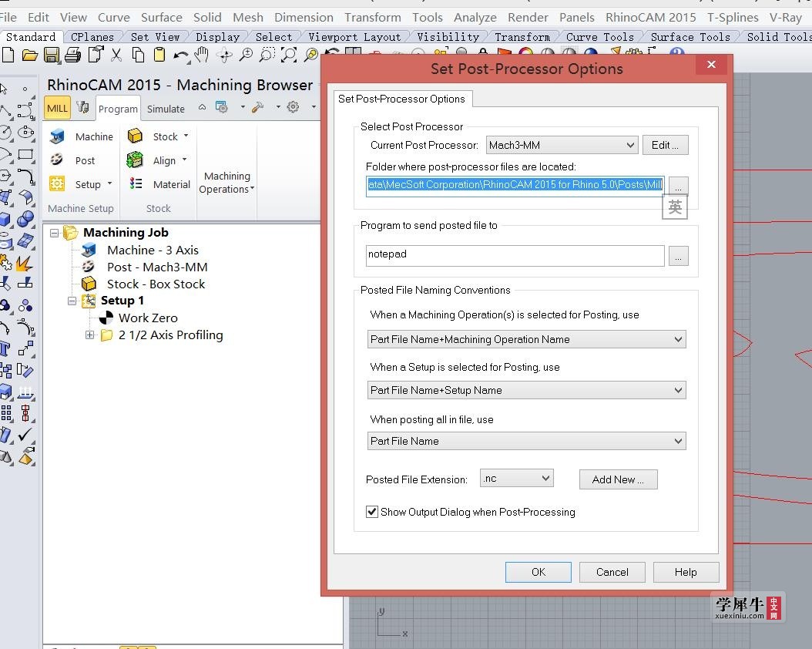The image size is (812, 649).
Task: Open the Surface menu
Action: point(162,17)
